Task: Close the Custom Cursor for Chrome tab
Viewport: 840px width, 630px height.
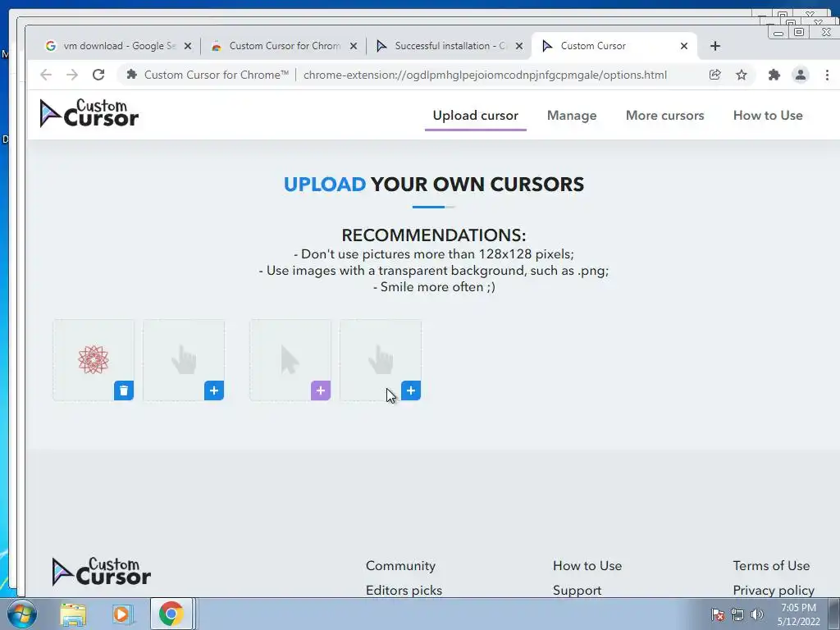Action: click(x=354, y=46)
